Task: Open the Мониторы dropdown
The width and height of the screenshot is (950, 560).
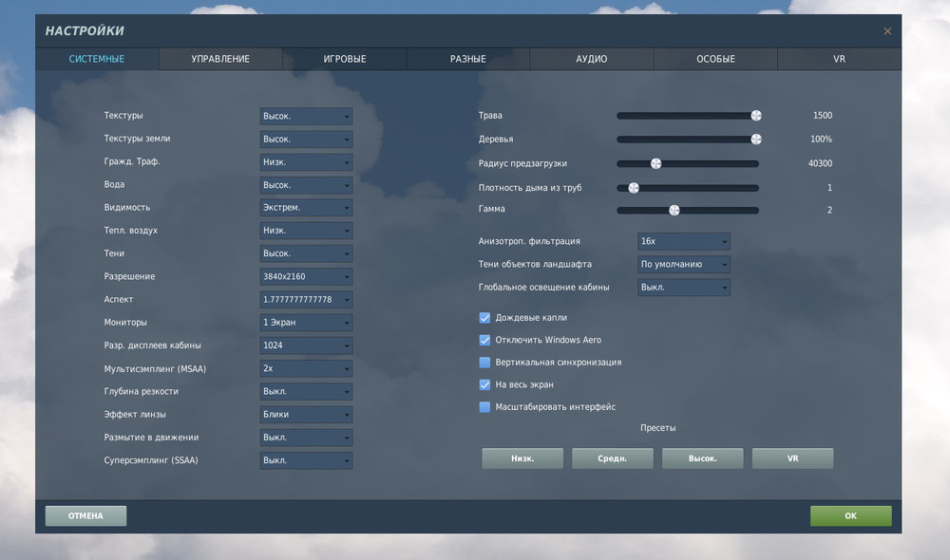Action: click(x=306, y=322)
